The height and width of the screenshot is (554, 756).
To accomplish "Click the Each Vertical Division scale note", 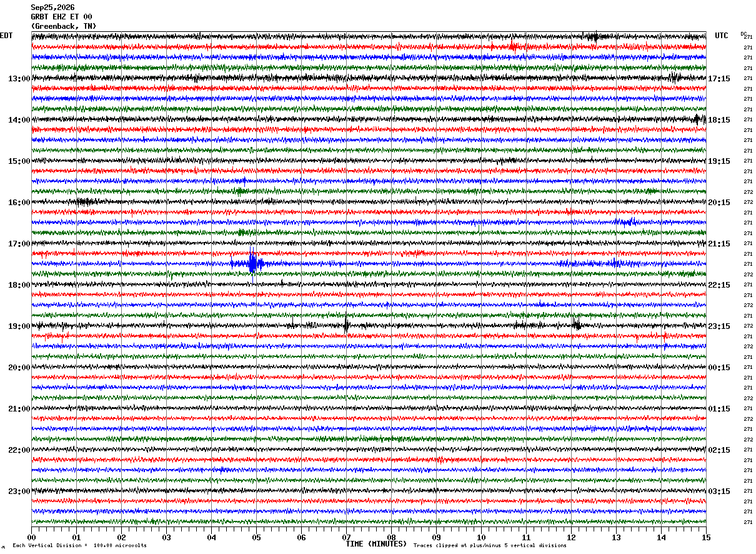I will point(79,545).
